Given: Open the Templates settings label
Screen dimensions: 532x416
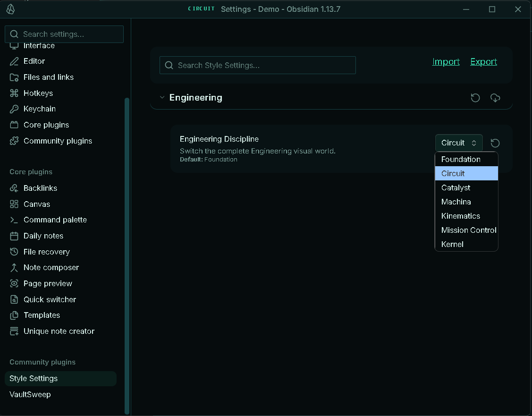Looking at the screenshot, I should 42,315.
